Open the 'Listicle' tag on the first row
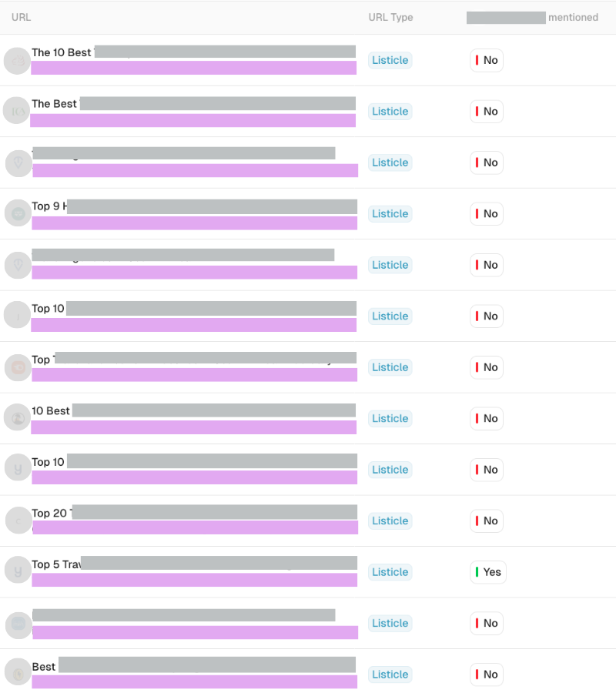 pos(390,60)
